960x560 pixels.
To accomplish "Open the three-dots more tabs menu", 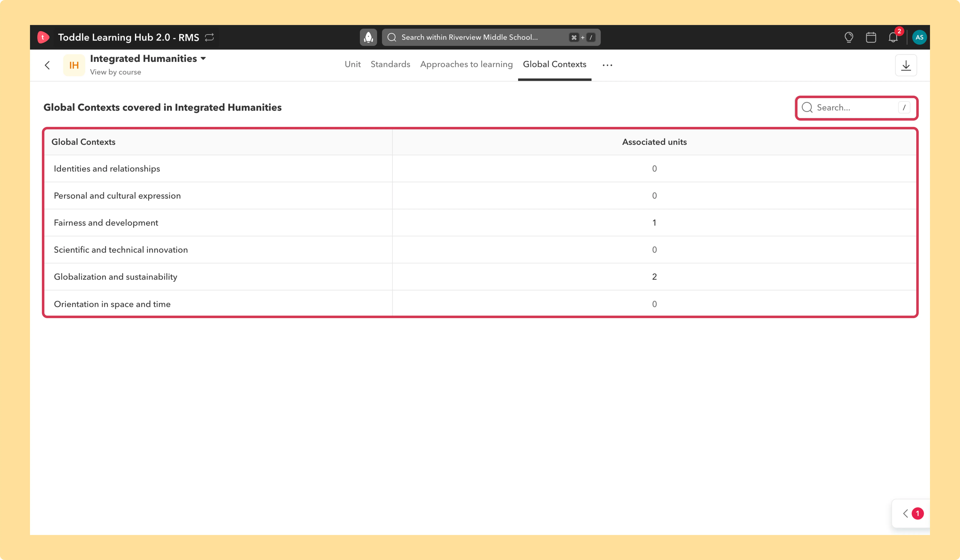I will click(x=607, y=65).
